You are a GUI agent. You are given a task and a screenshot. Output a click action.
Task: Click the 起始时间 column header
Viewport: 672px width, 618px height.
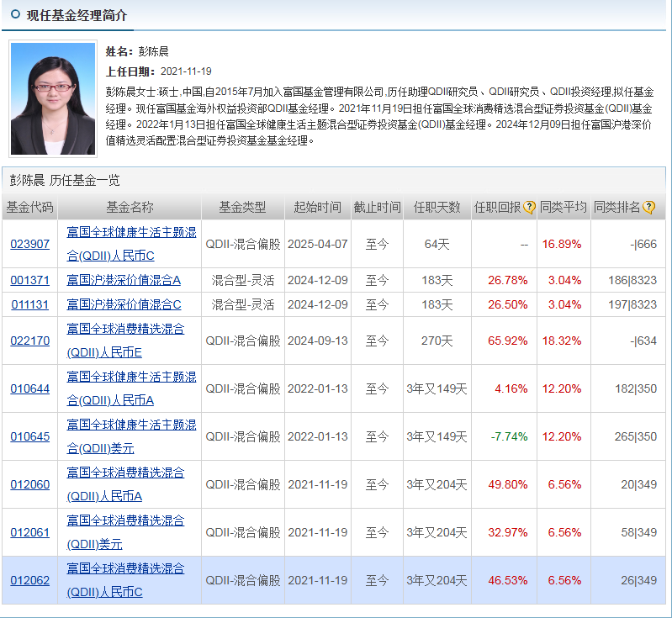(318, 208)
